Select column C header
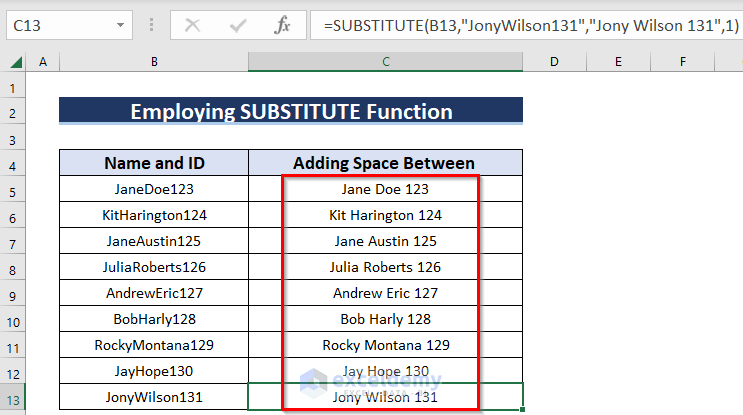The width and height of the screenshot is (743, 415). click(385, 62)
